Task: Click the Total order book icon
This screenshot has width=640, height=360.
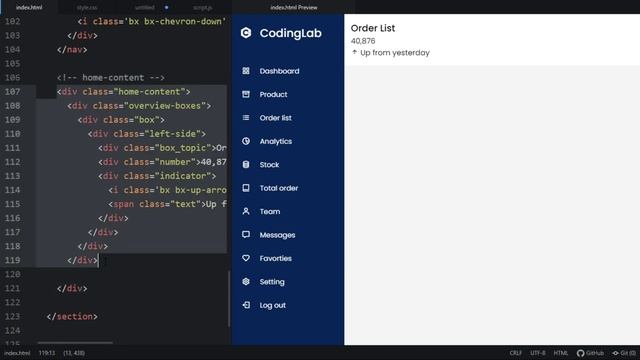Action: tap(246, 188)
